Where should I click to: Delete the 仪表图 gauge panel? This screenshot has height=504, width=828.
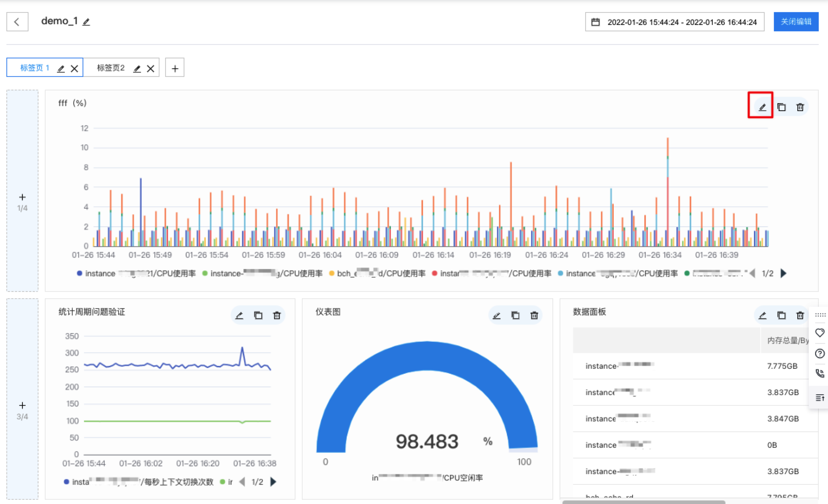[534, 315]
